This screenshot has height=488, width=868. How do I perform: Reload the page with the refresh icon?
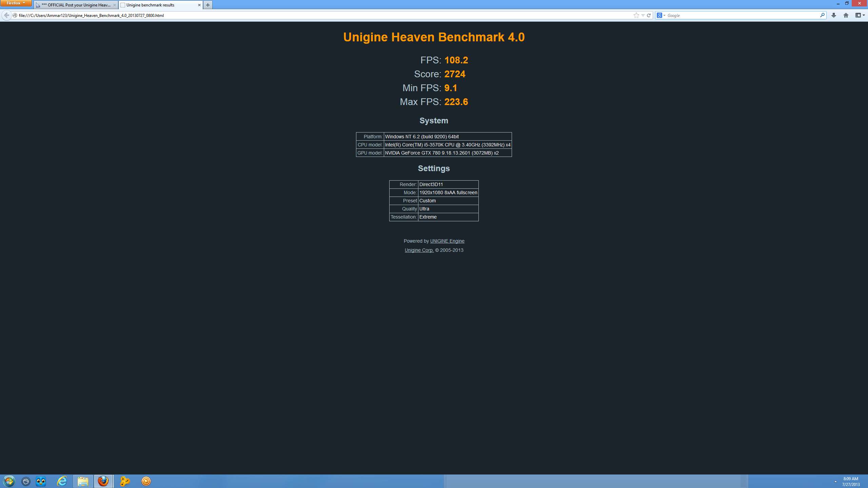[649, 15]
